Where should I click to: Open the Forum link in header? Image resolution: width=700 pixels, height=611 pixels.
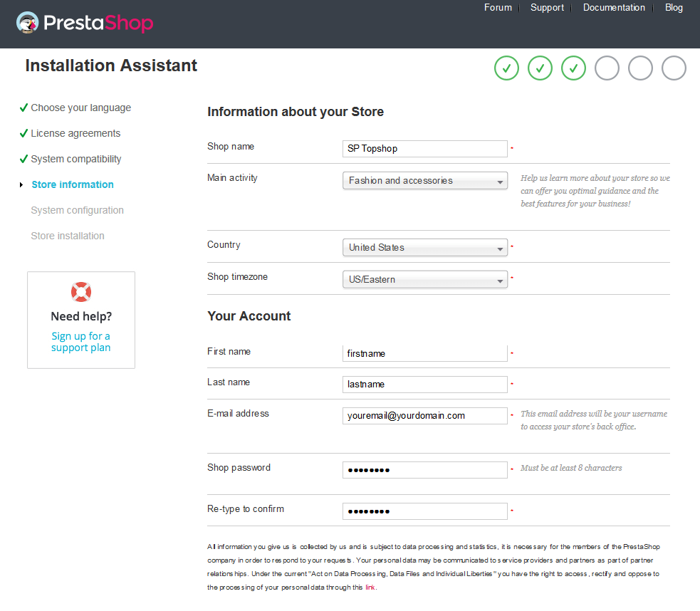click(x=498, y=8)
